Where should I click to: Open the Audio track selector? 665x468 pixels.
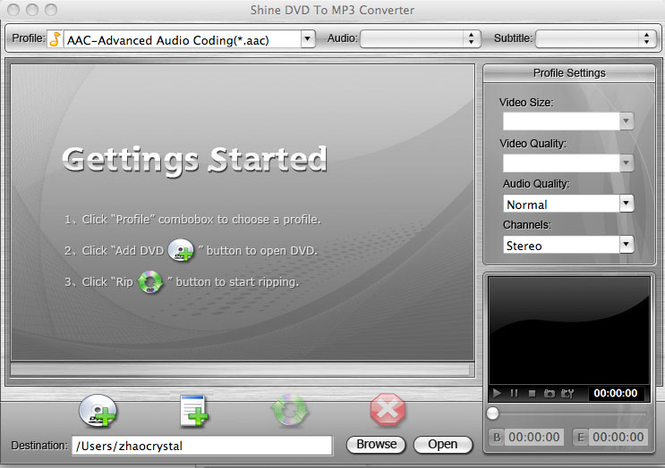coord(420,39)
